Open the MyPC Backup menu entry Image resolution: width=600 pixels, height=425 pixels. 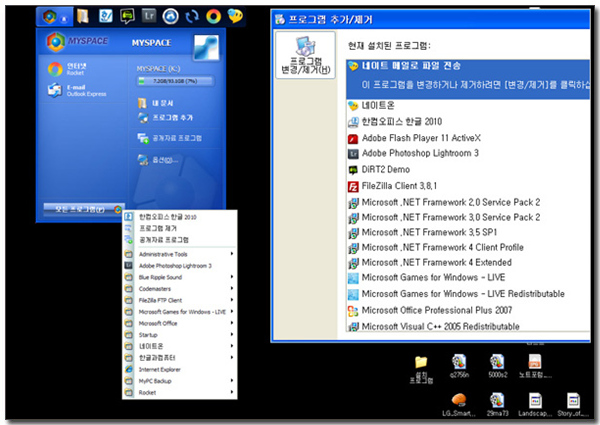(x=179, y=381)
